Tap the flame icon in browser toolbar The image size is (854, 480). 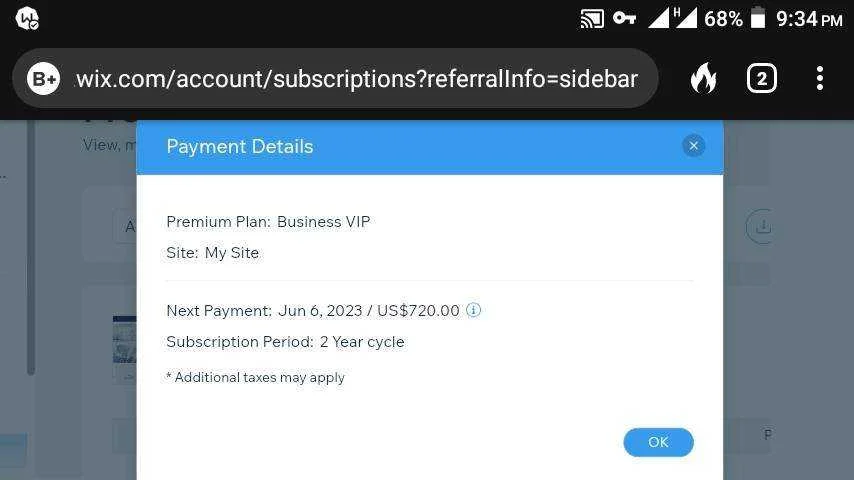704,79
